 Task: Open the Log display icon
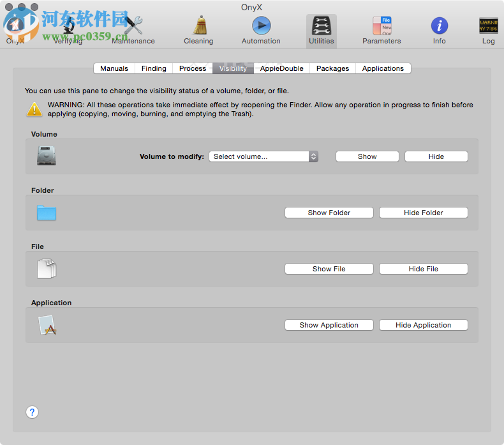point(488,26)
